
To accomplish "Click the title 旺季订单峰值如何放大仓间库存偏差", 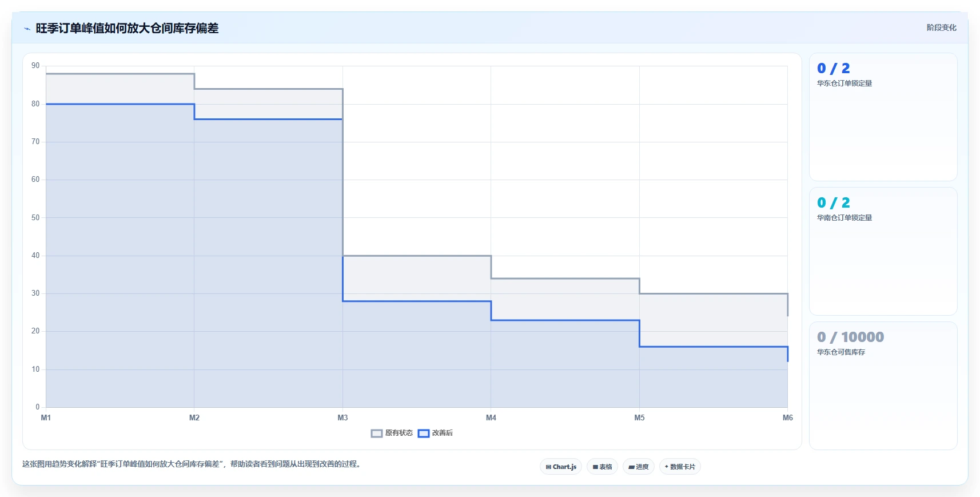I will pyautogui.click(x=127, y=28).
